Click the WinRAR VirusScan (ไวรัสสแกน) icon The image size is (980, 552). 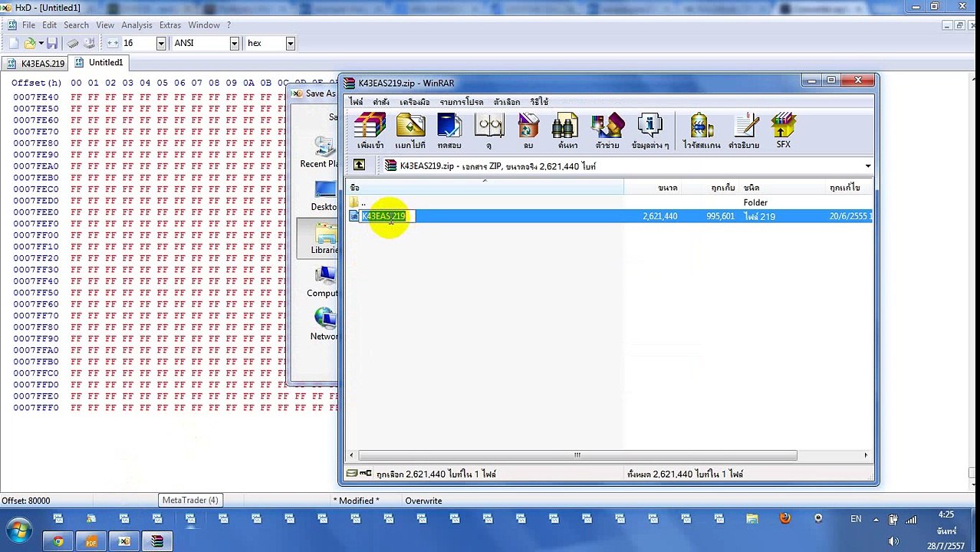[701, 131]
